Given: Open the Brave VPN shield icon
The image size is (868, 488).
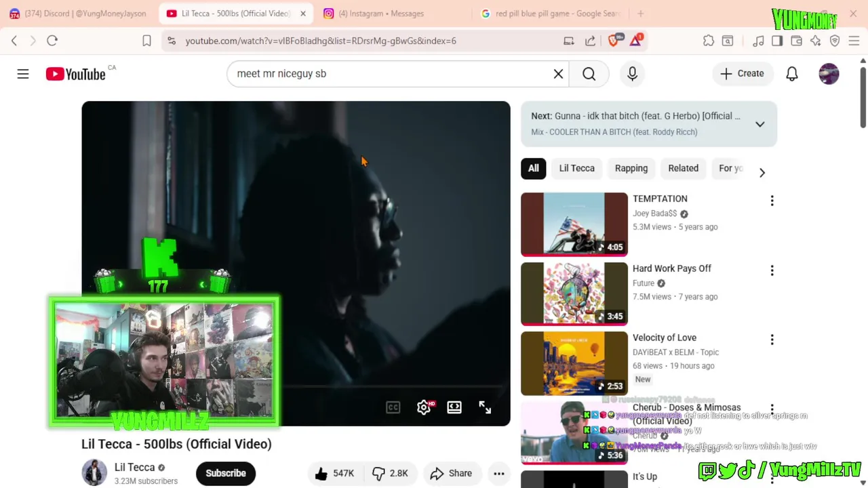Looking at the screenshot, I should [x=835, y=41].
